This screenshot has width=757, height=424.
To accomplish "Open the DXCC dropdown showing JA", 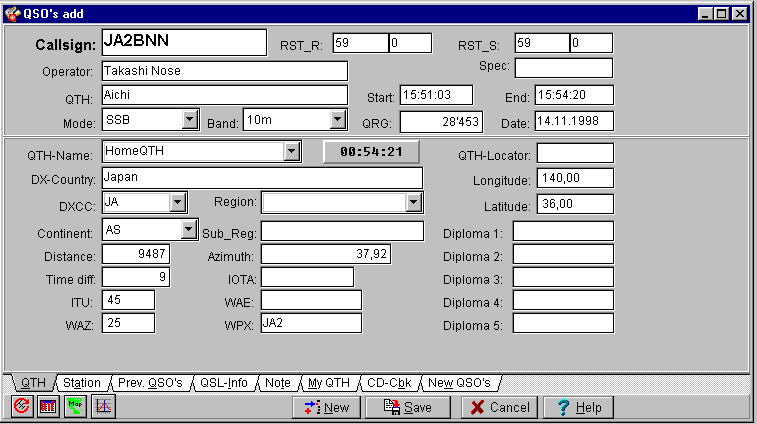I will pos(178,203).
